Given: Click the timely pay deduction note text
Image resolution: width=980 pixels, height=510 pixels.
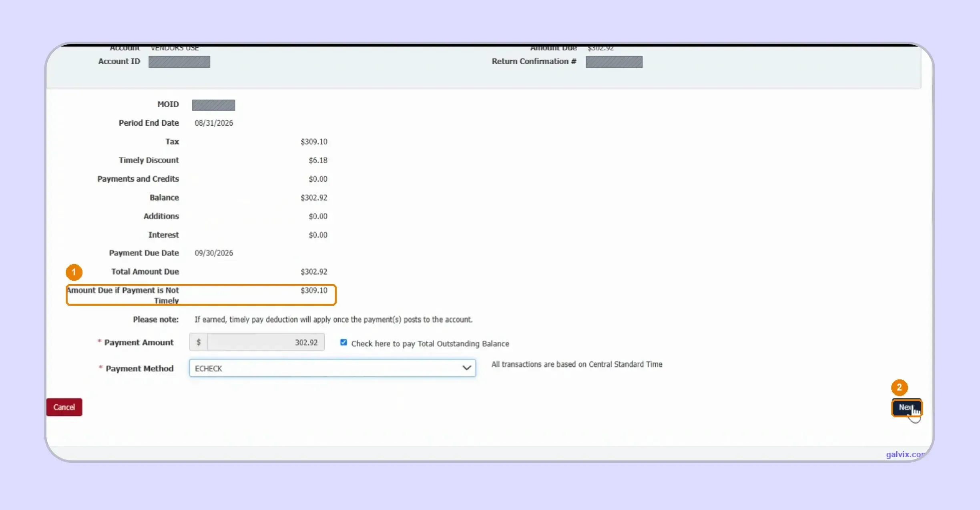Looking at the screenshot, I should point(333,319).
